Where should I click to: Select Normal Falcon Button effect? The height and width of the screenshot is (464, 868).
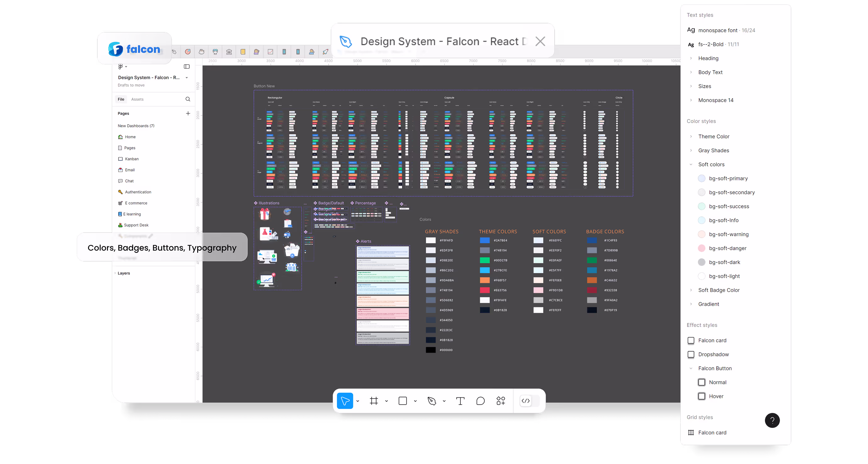(x=712, y=382)
